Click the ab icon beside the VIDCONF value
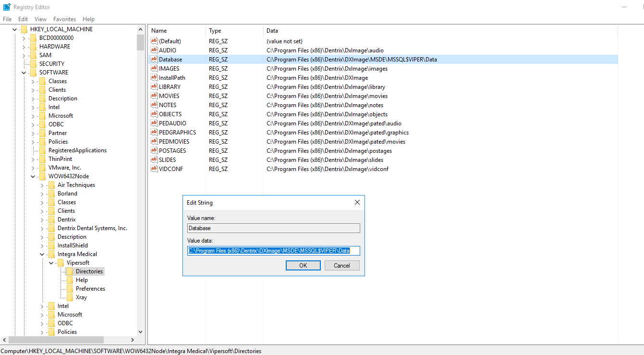The height and width of the screenshot is (355, 644). [154, 169]
